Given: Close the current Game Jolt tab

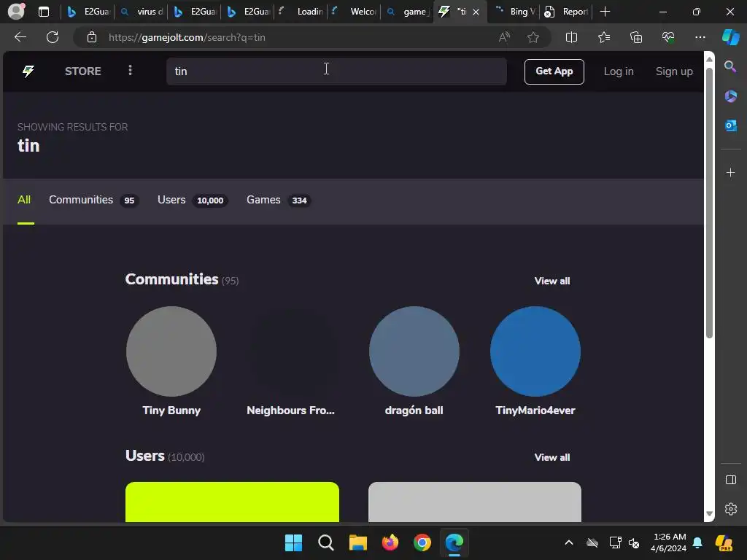Looking at the screenshot, I should [476, 12].
